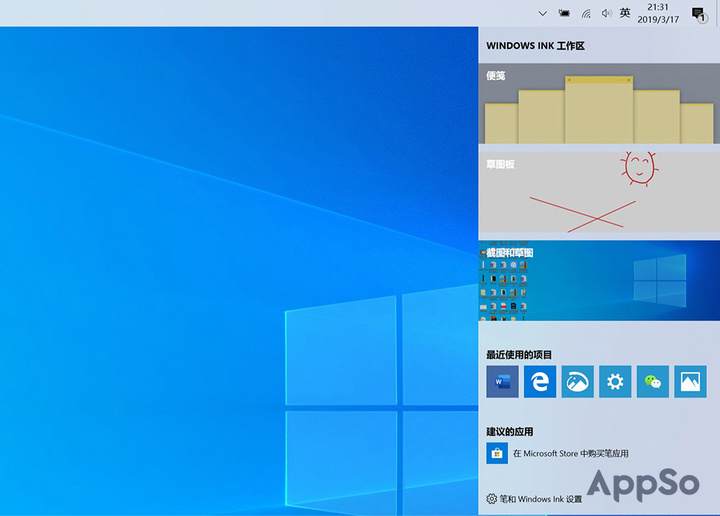Open the Photos recent item icon
Screen dimensions: 720x516
(691, 381)
